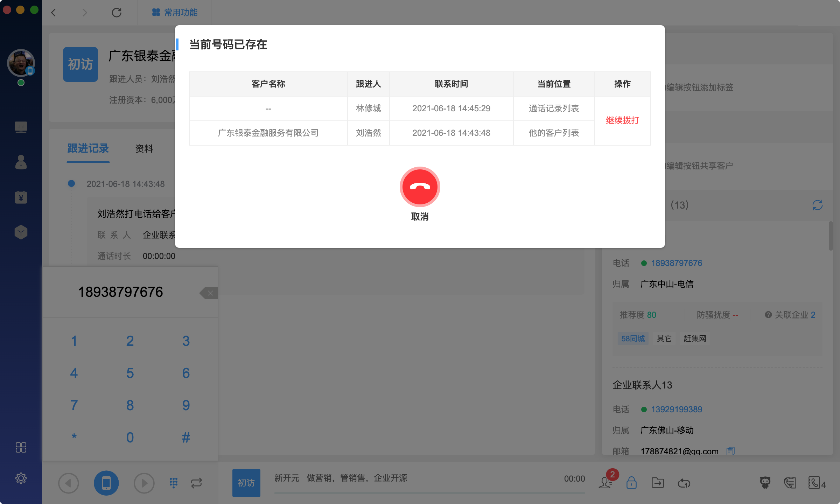Open settings gear in sidebar
Image resolution: width=840 pixels, height=504 pixels.
coord(21,478)
